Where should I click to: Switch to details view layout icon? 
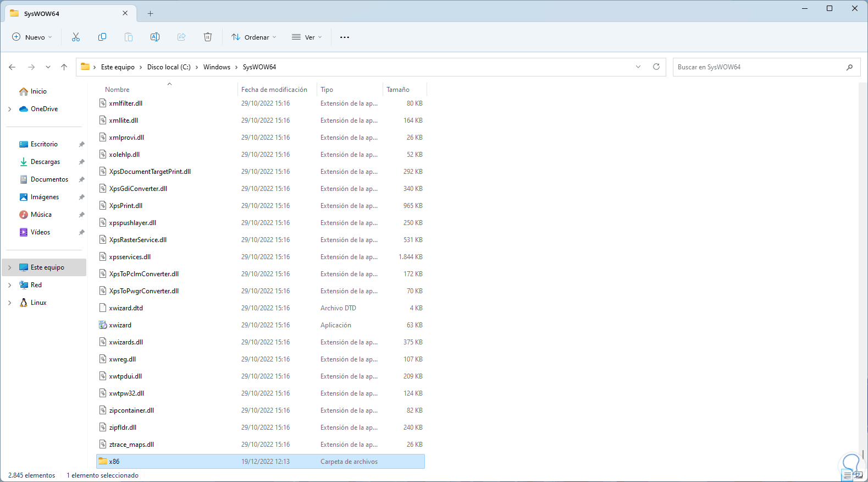pyautogui.click(x=848, y=475)
